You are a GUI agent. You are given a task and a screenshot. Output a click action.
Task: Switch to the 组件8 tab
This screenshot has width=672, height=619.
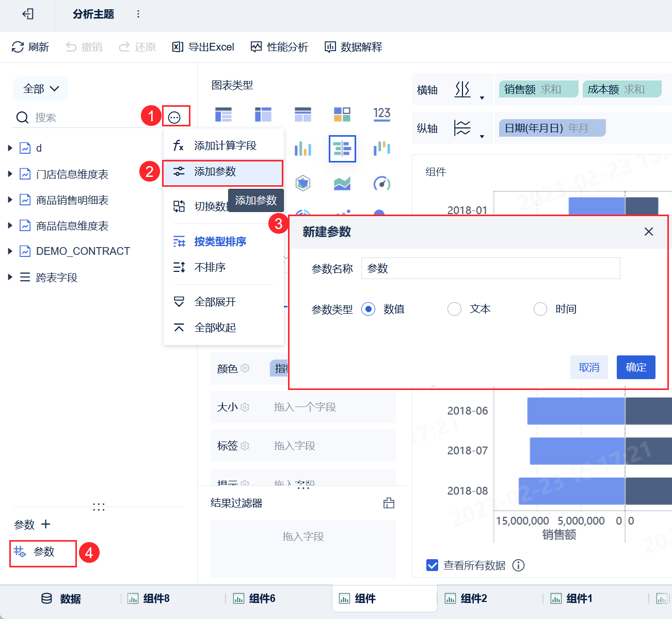click(149, 598)
